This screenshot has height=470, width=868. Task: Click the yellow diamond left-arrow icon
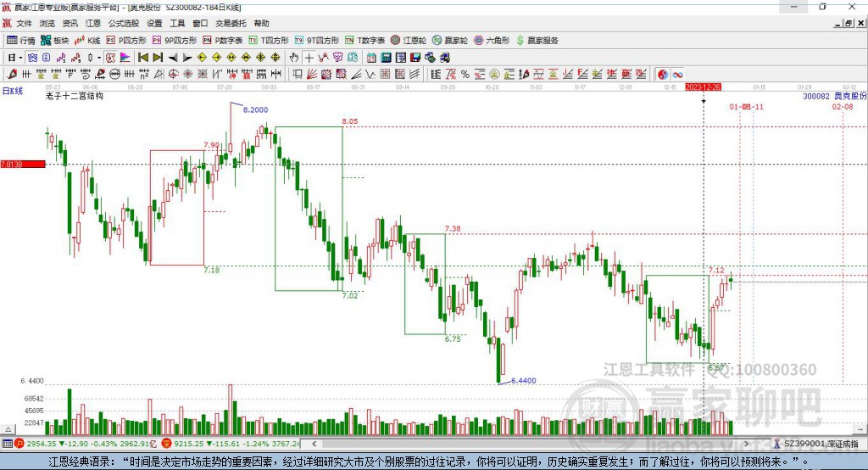[x=202, y=58]
